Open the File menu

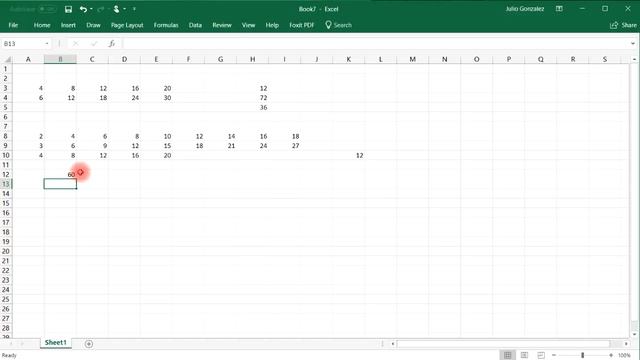(13, 25)
